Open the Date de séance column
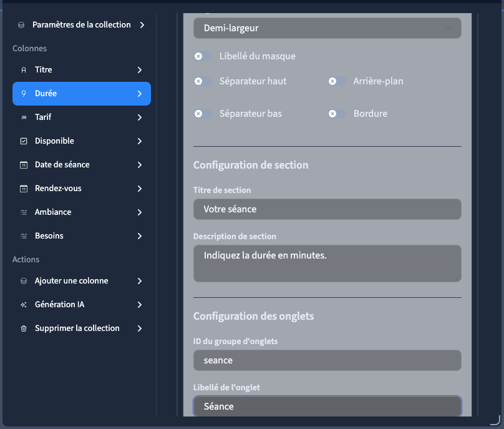504x429 pixels. pyautogui.click(x=82, y=165)
